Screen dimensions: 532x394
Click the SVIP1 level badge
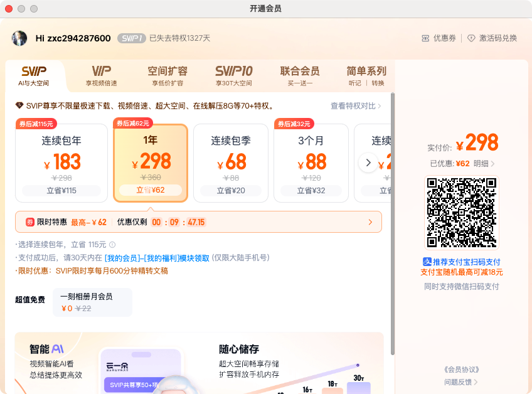pos(132,38)
